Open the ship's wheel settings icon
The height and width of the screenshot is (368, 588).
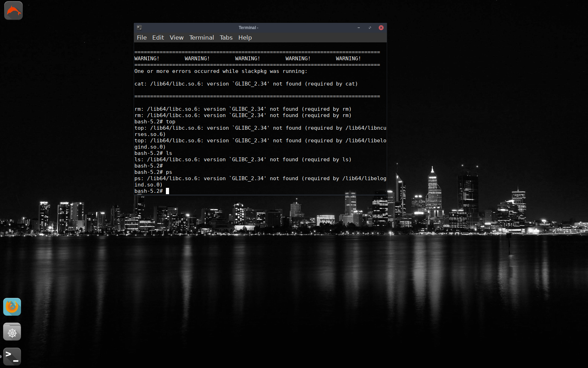tap(12, 332)
